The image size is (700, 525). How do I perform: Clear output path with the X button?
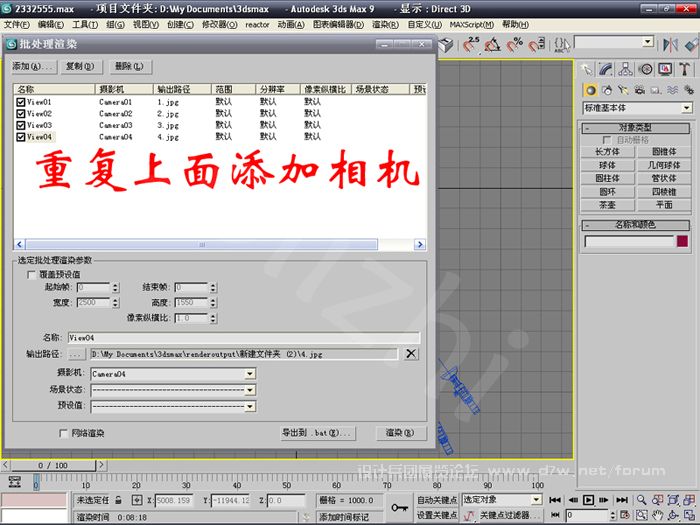[x=411, y=354]
